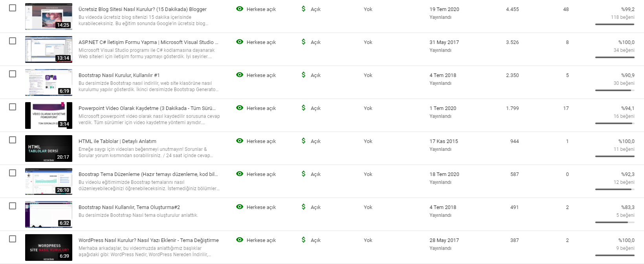The image size is (644, 264).
Task: Click visibility eye icon for HTML ile Tablolar
Action: pos(240,141)
